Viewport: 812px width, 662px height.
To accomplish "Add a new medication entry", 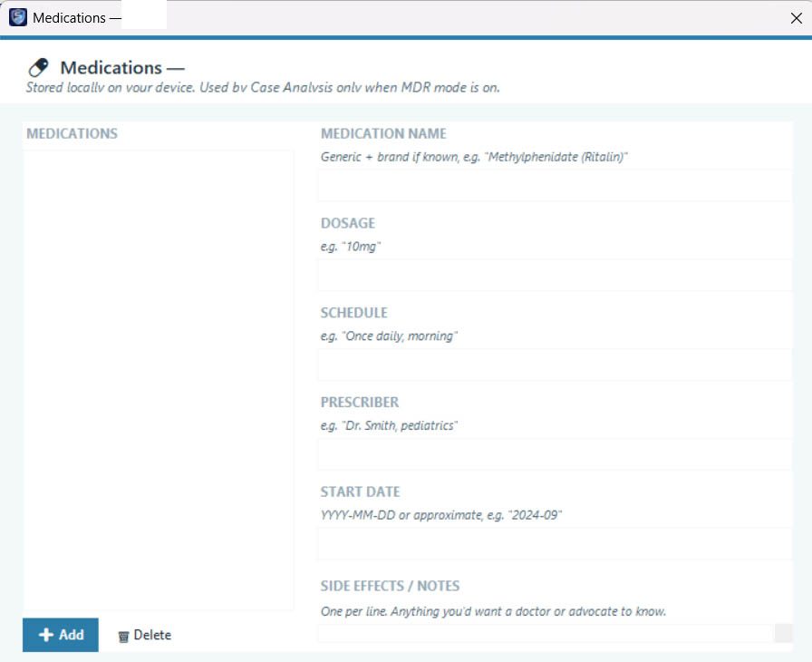I will point(61,635).
